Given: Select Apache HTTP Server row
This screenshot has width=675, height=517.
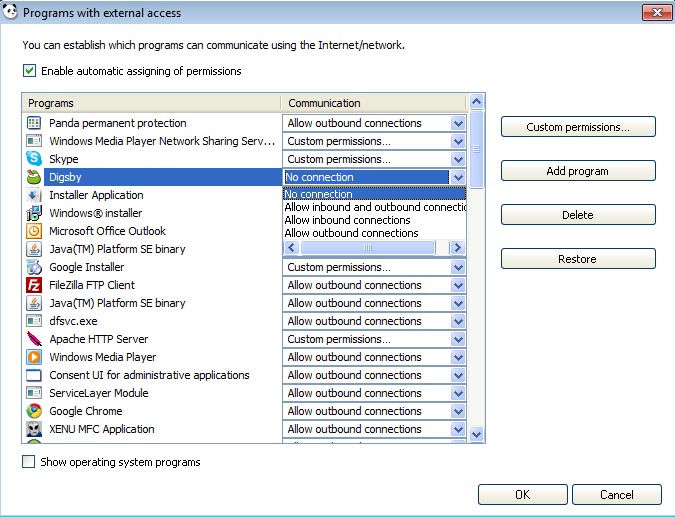Looking at the screenshot, I should tap(153, 339).
